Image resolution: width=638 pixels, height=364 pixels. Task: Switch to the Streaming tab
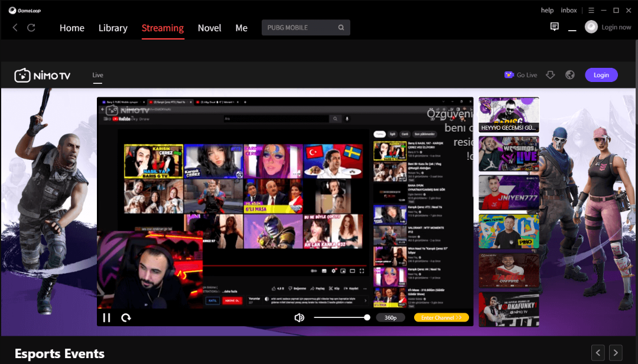point(163,28)
